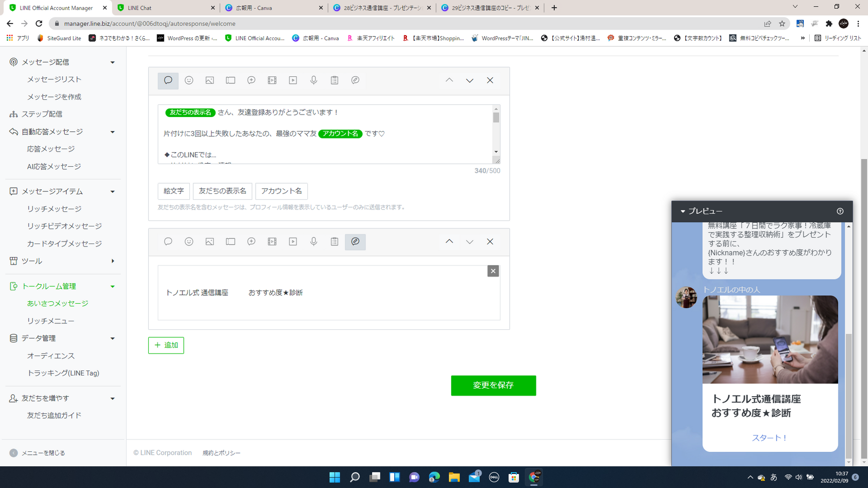
Task: Click the video play icon in second message toolbar
Action: [x=293, y=241]
